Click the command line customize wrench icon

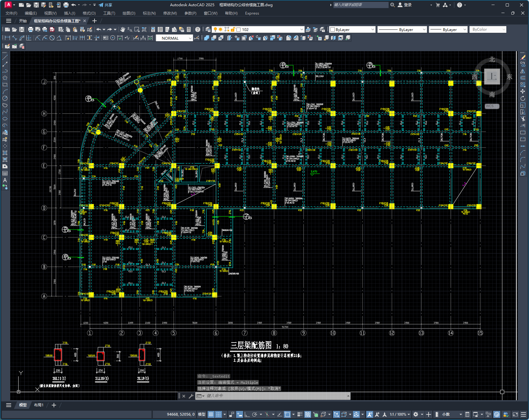pyautogui.click(x=191, y=396)
